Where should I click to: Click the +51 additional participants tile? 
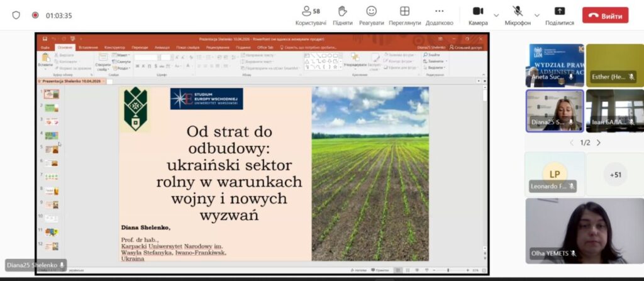(614, 174)
